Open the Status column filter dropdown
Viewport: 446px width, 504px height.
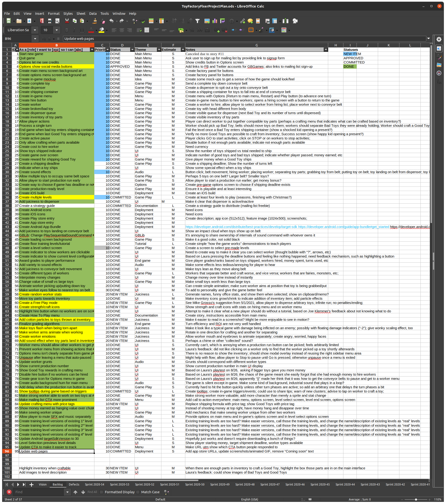pos(132,50)
